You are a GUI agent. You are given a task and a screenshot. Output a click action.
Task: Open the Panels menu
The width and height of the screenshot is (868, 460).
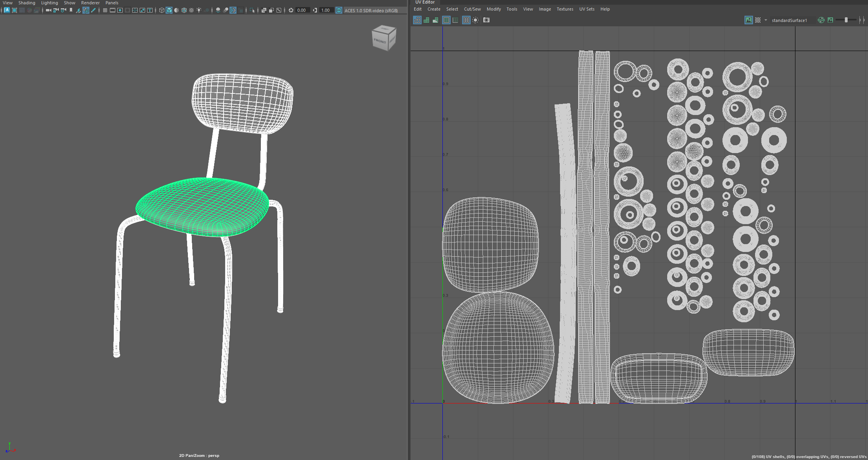[x=112, y=3]
